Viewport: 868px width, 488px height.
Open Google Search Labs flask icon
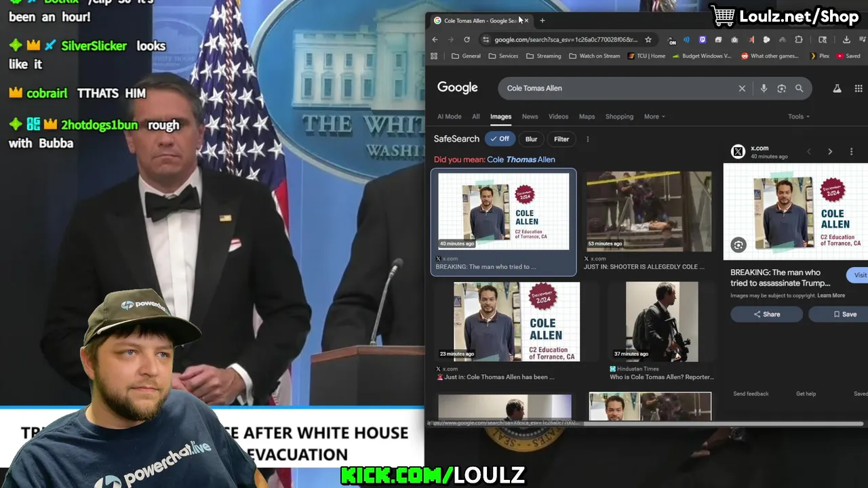pyautogui.click(x=837, y=88)
